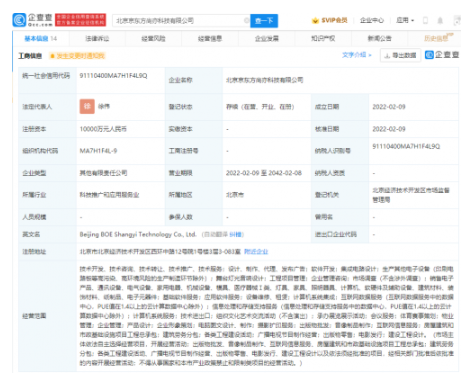Click the 法定代表人 row label
The width and height of the screenshot is (463, 380).
[x=37, y=107]
